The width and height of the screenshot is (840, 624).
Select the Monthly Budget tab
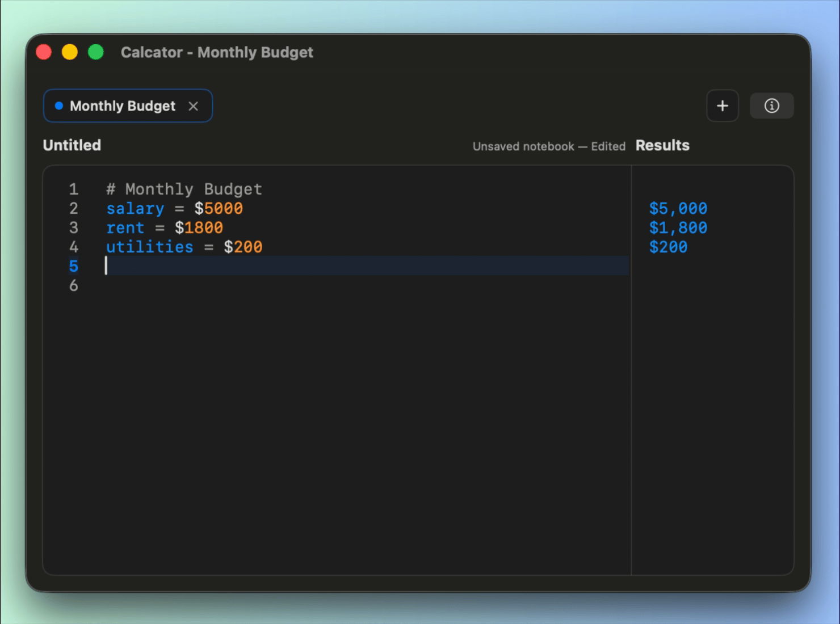122,106
